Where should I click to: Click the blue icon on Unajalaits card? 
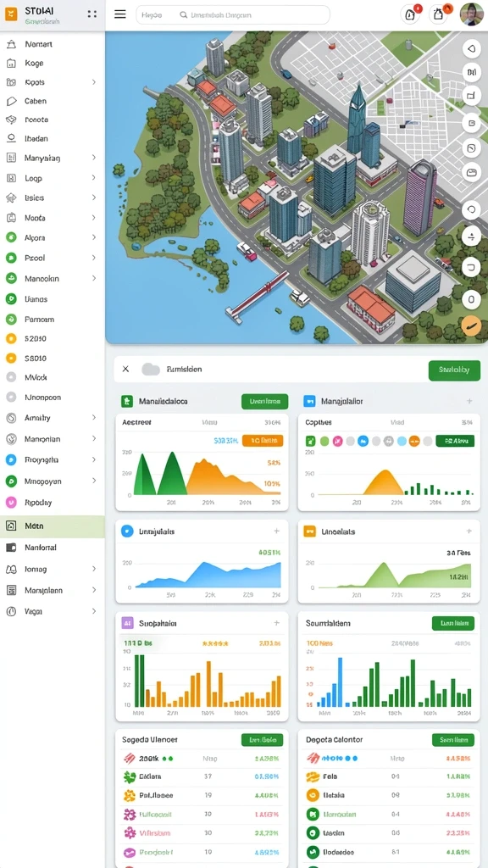(127, 531)
